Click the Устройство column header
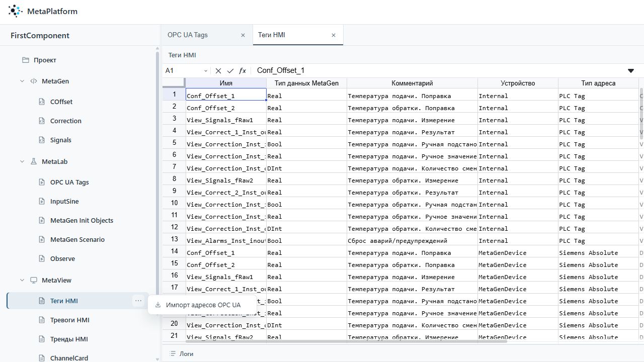This screenshot has height=362, width=644. click(x=518, y=83)
